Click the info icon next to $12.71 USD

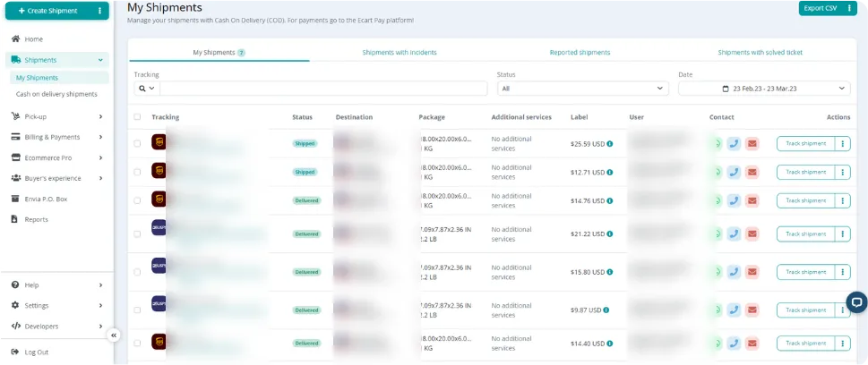[x=609, y=172]
